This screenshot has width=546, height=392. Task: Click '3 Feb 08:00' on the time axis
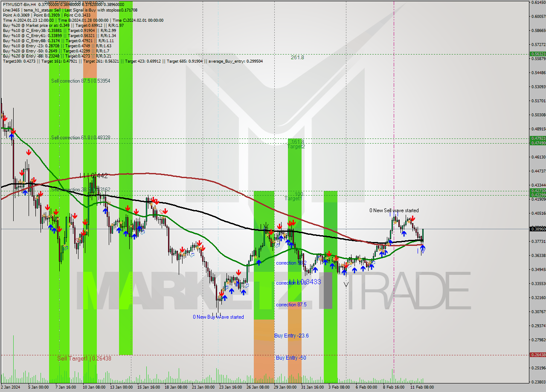[339, 387]
